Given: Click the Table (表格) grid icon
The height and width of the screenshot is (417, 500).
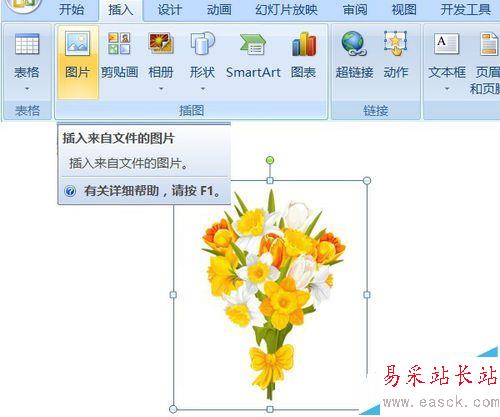Looking at the screenshot, I should click(x=27, y=44).
